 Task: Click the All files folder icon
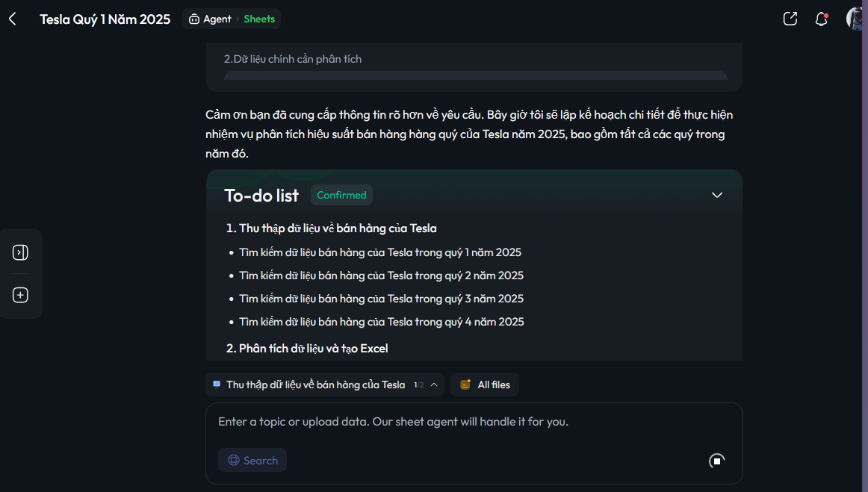(465, 384)
